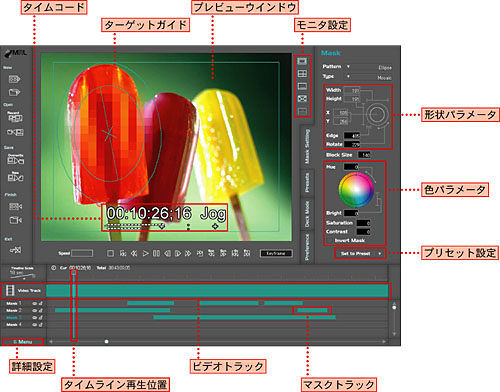Toggle visibility eye for Mask 1

[34, 303]
